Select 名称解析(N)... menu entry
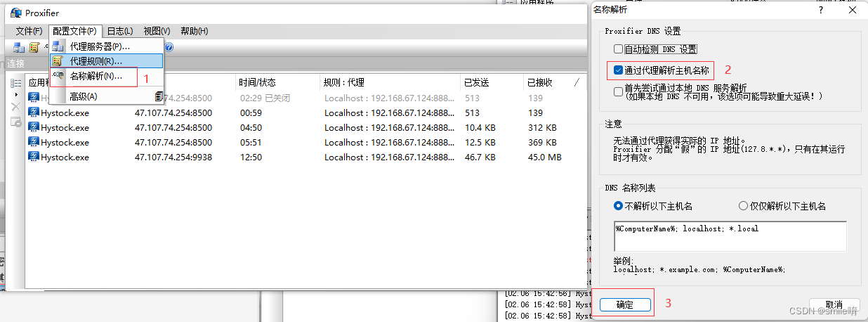The height and width of the screenshot is (322, 868). [x=107, y=76]
